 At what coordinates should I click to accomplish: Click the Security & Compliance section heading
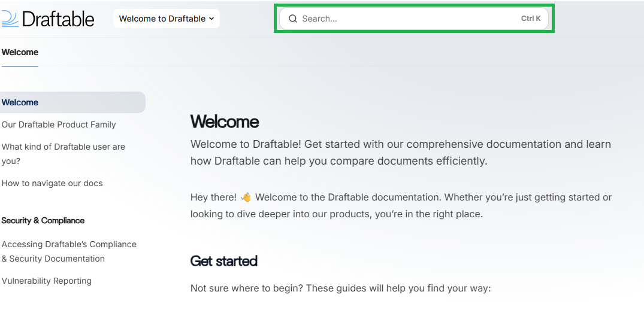coord(43,220)
